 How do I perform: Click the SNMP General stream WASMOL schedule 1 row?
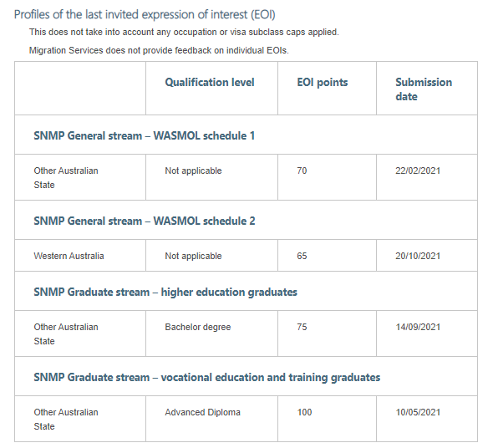coord(246,135)
